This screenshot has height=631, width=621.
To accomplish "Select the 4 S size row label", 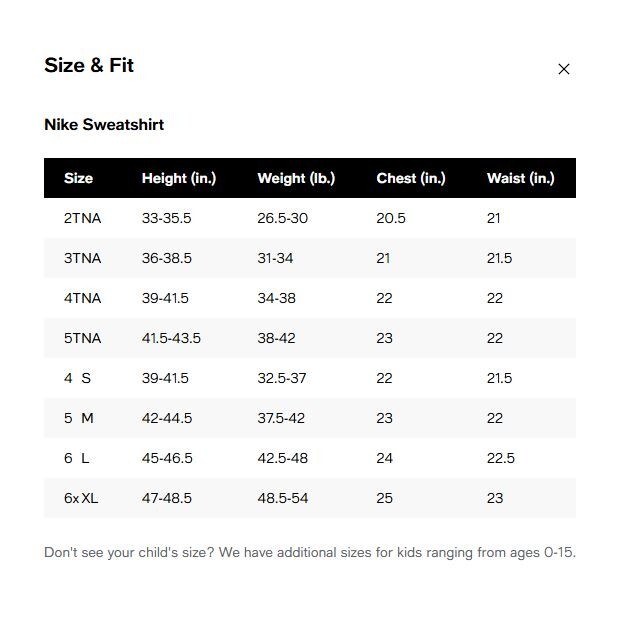I will tap(77, 378).
